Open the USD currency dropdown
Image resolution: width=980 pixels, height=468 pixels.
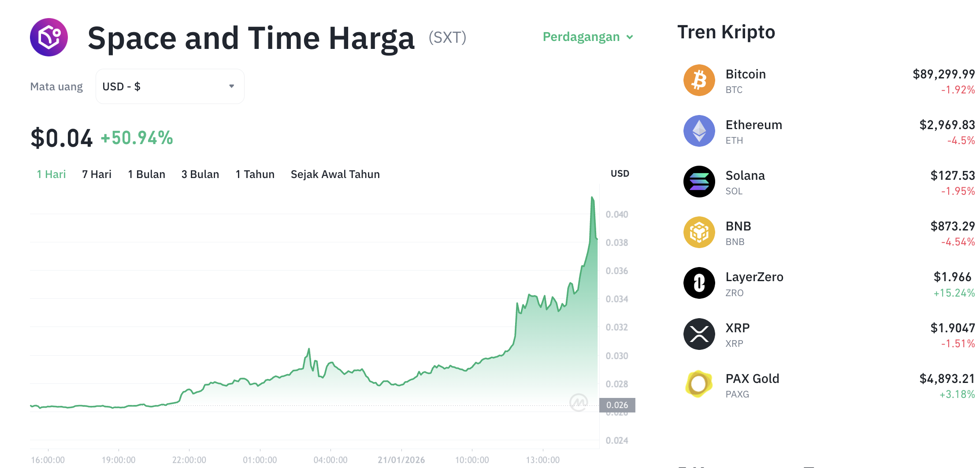pos(169,86)
